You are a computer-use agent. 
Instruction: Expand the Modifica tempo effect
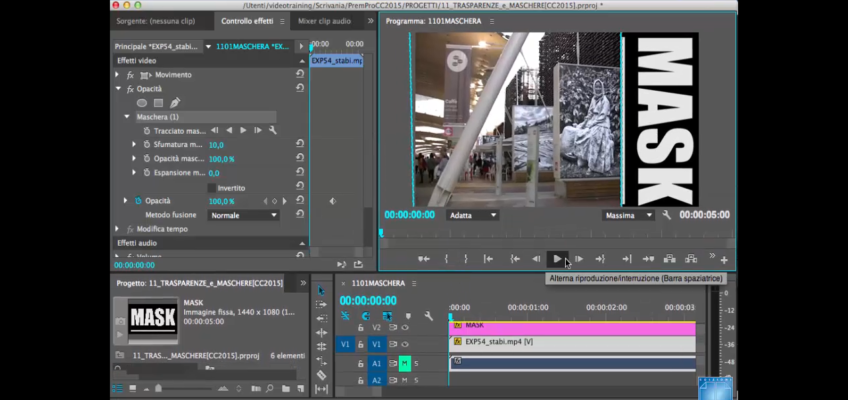117,229
